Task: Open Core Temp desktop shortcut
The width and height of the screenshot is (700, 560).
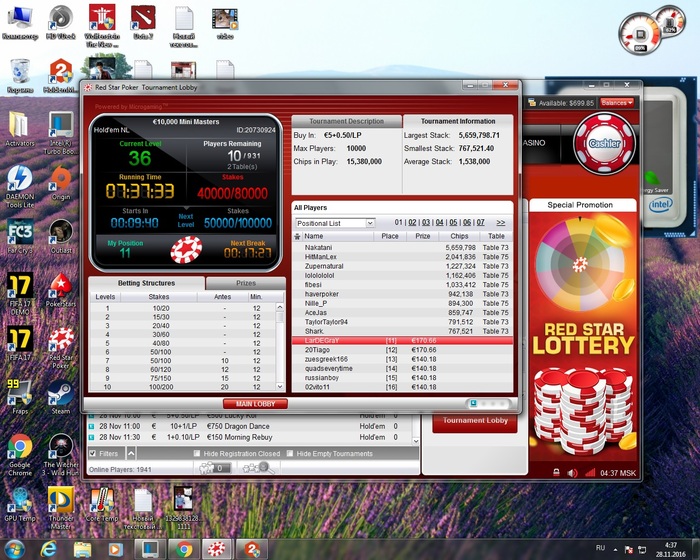Action: pos(102,505)
